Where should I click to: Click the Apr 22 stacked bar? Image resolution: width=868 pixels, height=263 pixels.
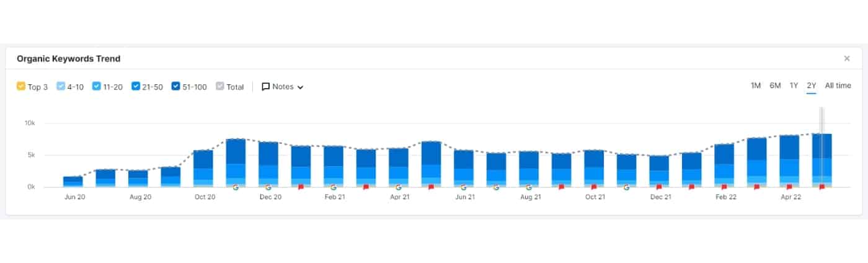coord(789,161)
